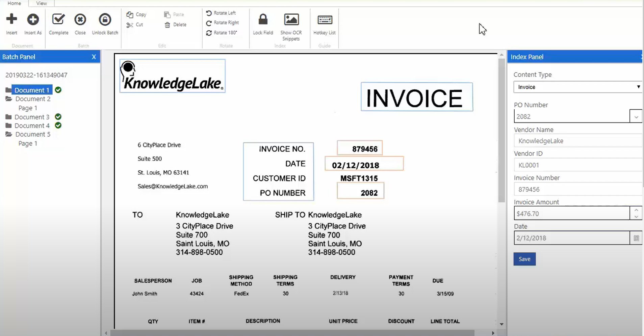Click the Complete batch icon
This screenshot has height=336, width=644.
(x=58, y=19)
